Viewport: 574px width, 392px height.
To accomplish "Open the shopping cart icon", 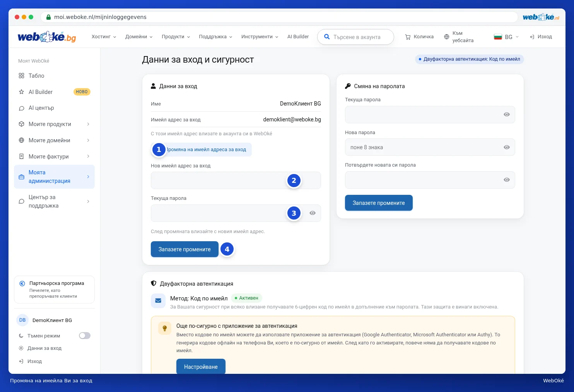I will point(408,37).
